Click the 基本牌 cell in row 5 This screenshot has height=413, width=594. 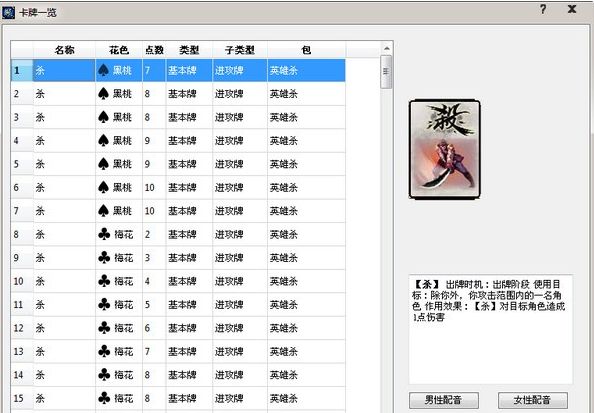click(189, 164)
